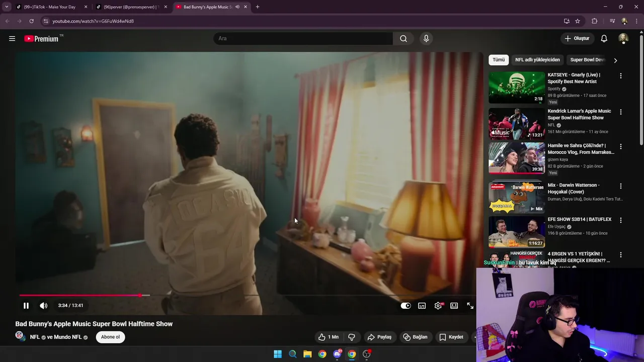Open the site info icon in address bar
Viewport: 644px width, 362px height.
46,21
